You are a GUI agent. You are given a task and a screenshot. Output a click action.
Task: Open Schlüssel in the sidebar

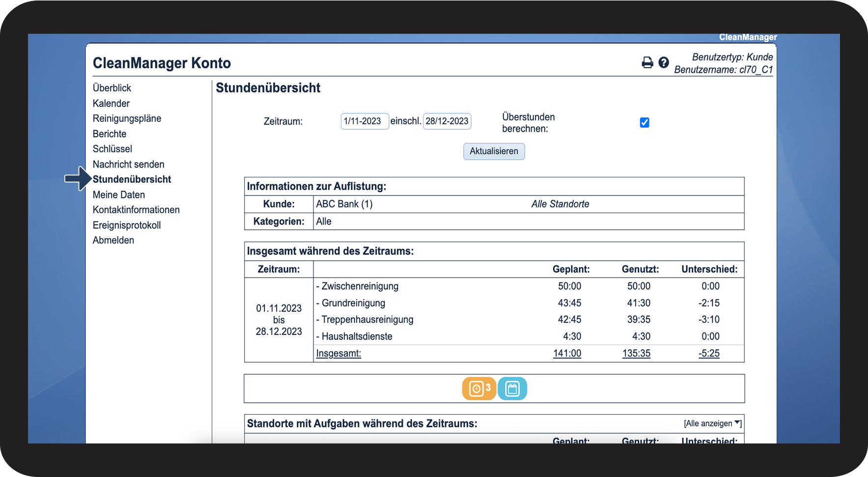pos(112,149)
